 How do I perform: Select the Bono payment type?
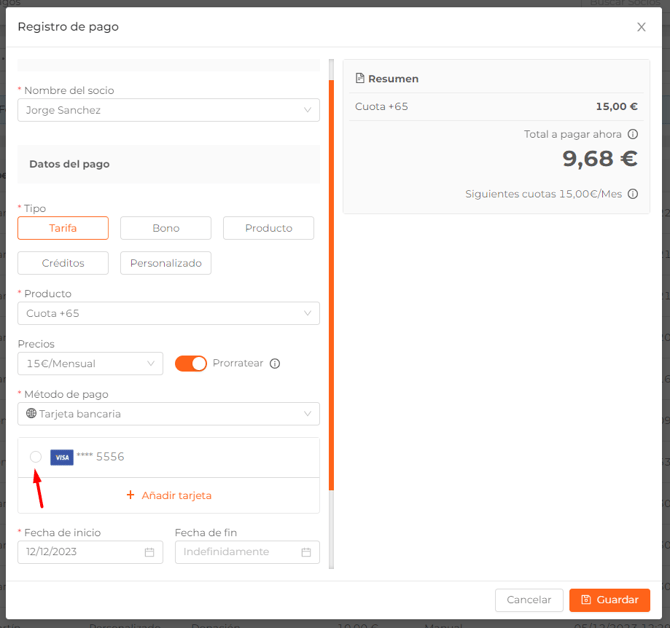coord(165,228)
